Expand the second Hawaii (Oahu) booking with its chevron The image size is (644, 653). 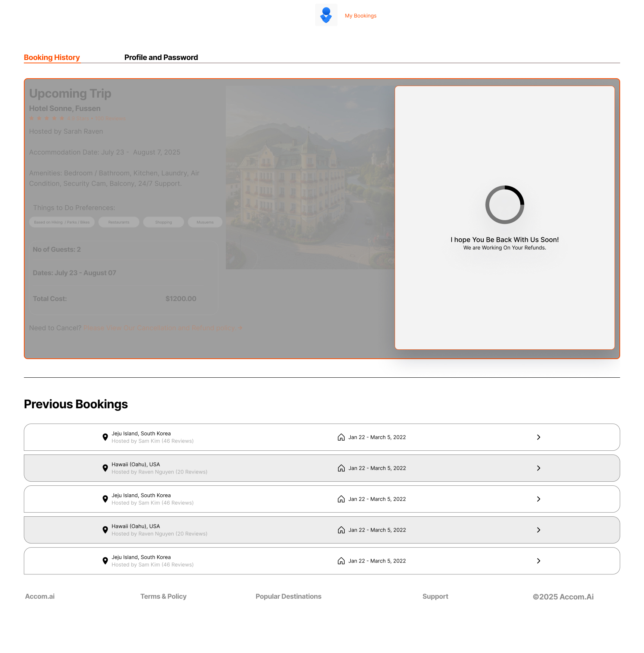(539, 530)
